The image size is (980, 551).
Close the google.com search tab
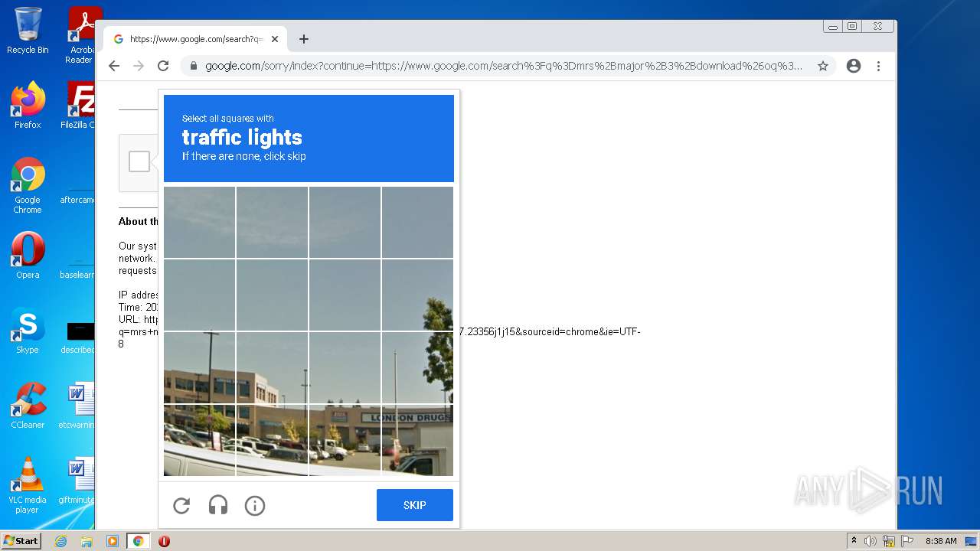click(x=275, y=39)
